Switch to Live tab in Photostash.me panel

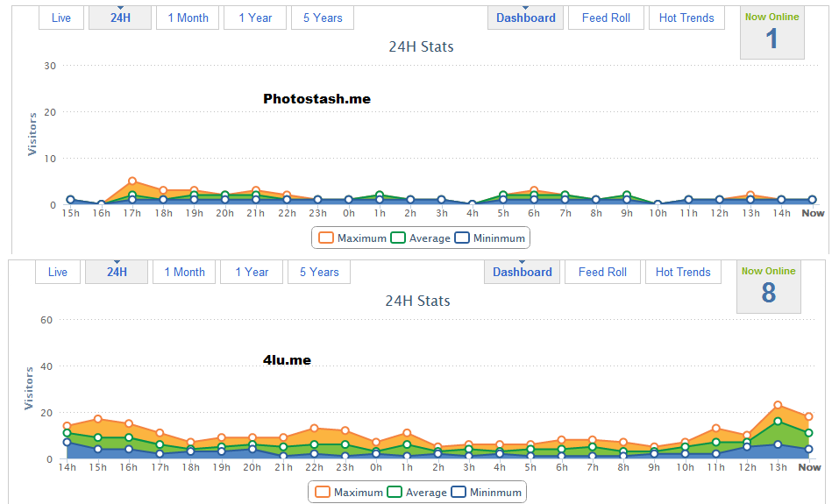61,18
